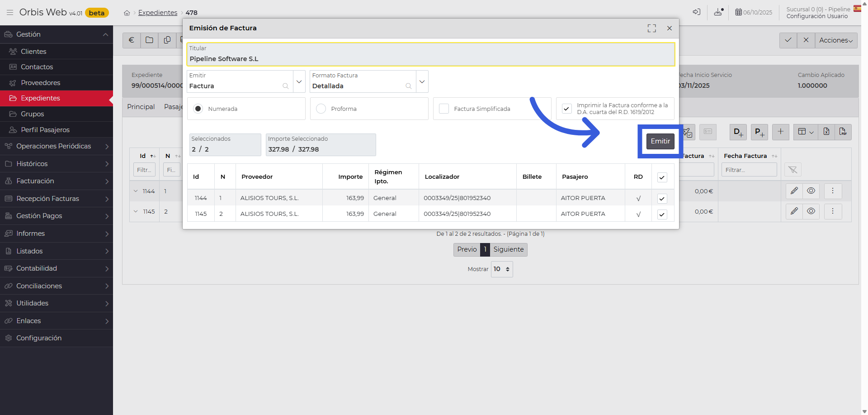The image size is (868, 415).
Task: Open the Emitir type dropdown arrow
Action: (299, 82)
